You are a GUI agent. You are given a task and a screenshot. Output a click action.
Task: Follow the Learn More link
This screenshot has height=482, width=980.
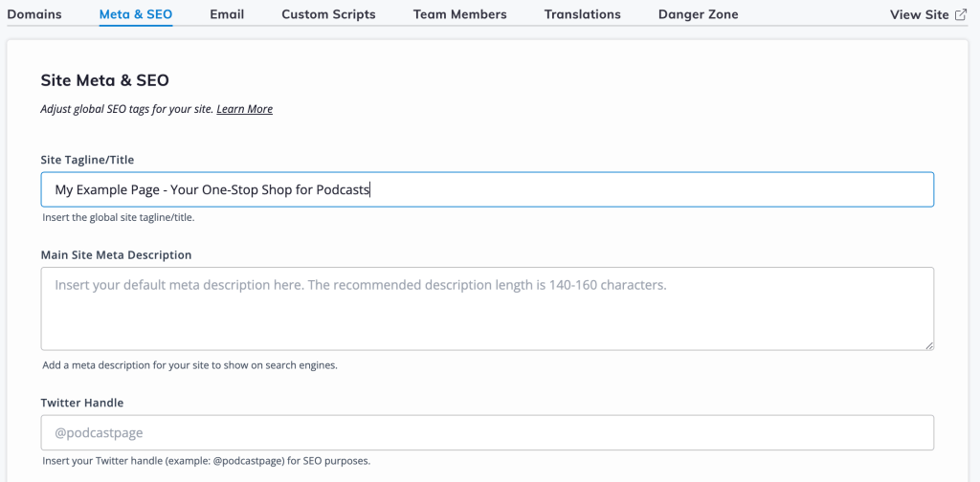[244, 109]
